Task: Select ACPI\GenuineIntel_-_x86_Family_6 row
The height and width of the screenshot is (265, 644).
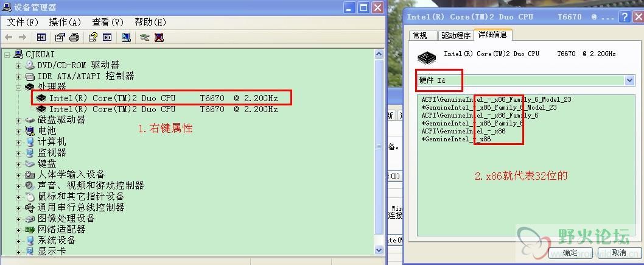Action: [480, 116]
